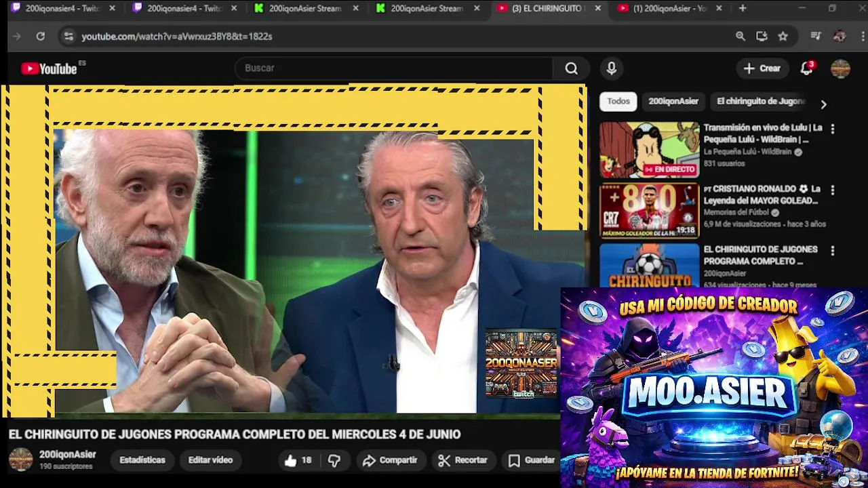Select the 200iqonAsier filter chip

coord(673,102)
